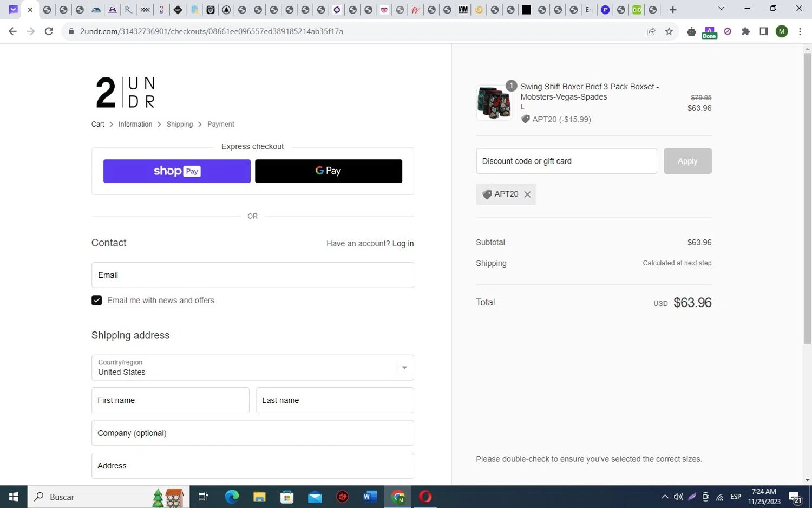Click the Address field
This screenshot has height=508, width=812.
tap(252, 466)
